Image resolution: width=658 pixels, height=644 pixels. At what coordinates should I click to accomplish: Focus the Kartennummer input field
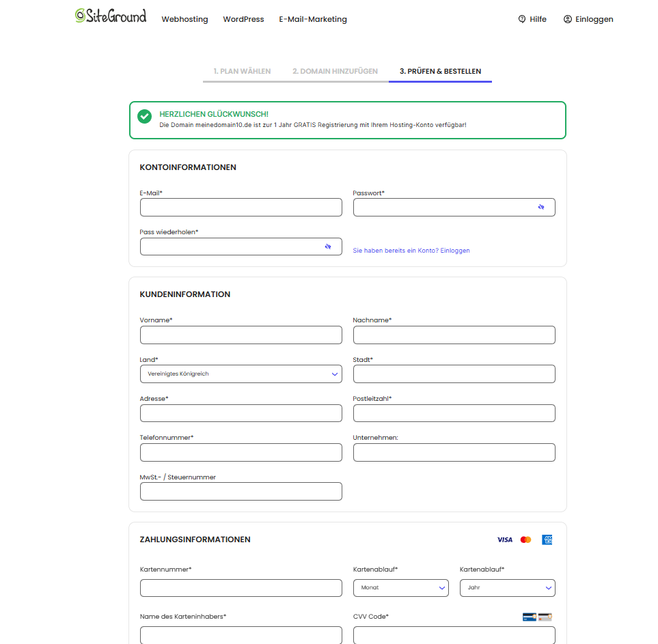(241, 588)
